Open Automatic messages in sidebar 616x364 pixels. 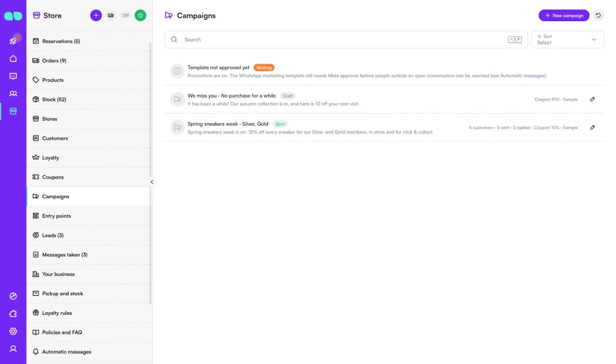[x=88, y=352]
